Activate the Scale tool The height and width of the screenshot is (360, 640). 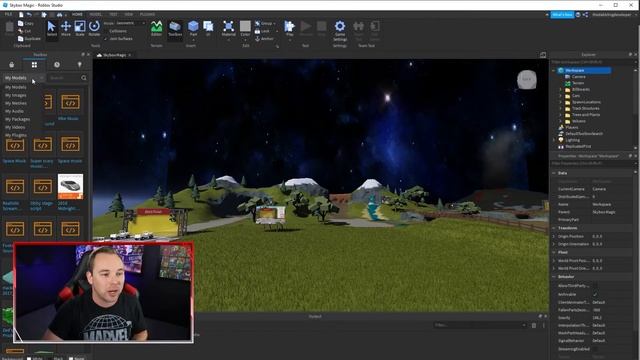(x=80, y=29)
